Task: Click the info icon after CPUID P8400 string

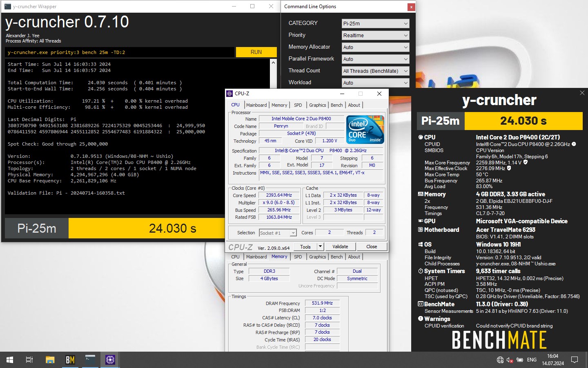Action: pos(574,144)
